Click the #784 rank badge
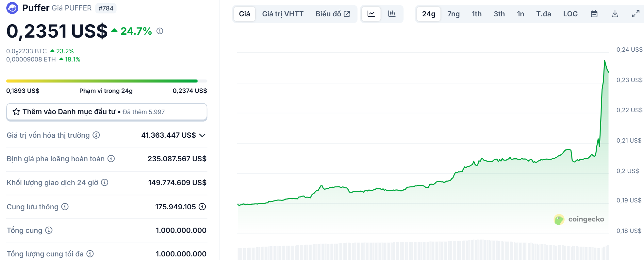644x260 pixels. coord(106,8)
